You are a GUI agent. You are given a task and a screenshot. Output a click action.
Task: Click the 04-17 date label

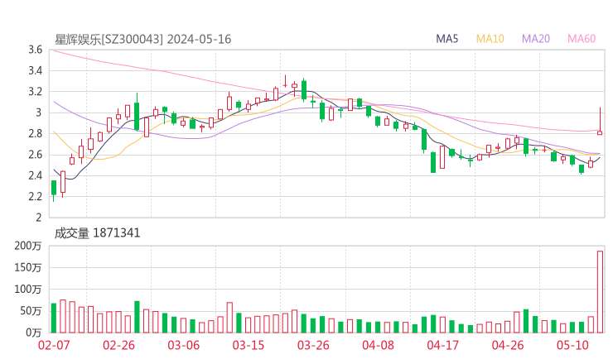pyautogui.click(x=443, y=345)
